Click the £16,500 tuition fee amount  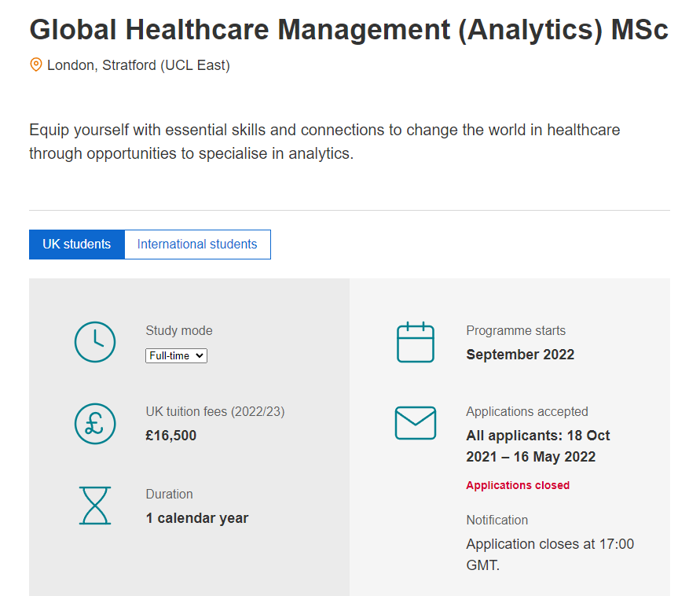pos(171,436)
